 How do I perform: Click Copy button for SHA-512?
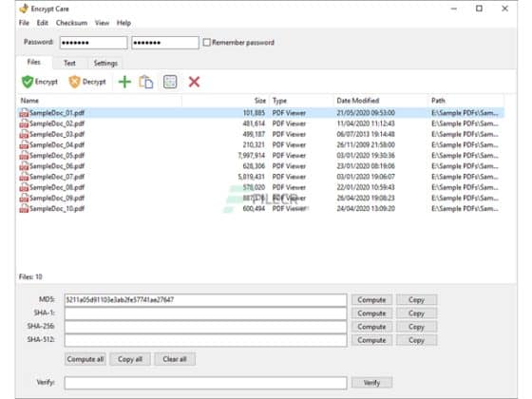click(x=417, y=340)
